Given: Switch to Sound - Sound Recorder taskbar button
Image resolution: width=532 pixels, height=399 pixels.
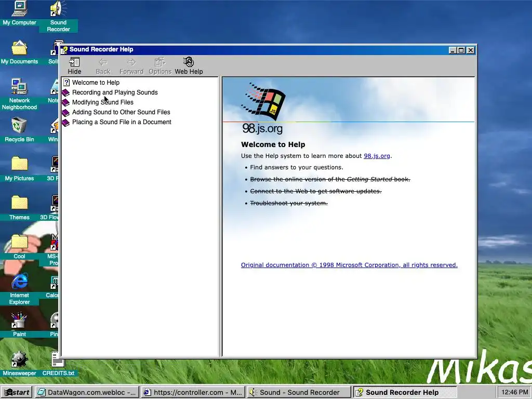Looking at the screenshot, I should click(299, 392).
